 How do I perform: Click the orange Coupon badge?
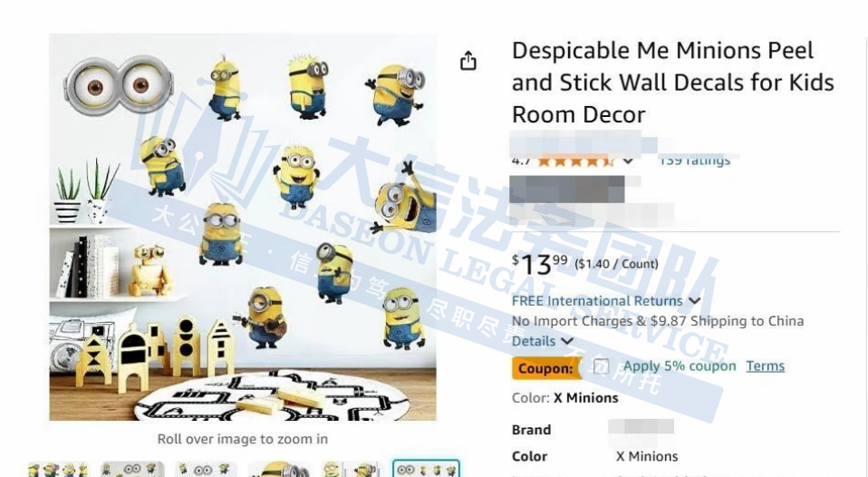546,368
